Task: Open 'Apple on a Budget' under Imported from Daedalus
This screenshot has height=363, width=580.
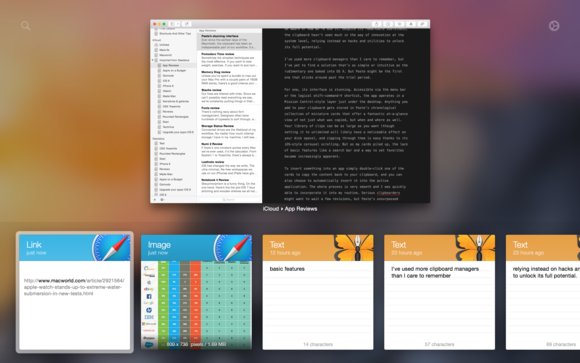Action: pyautogui.click(x=172, y=70)
